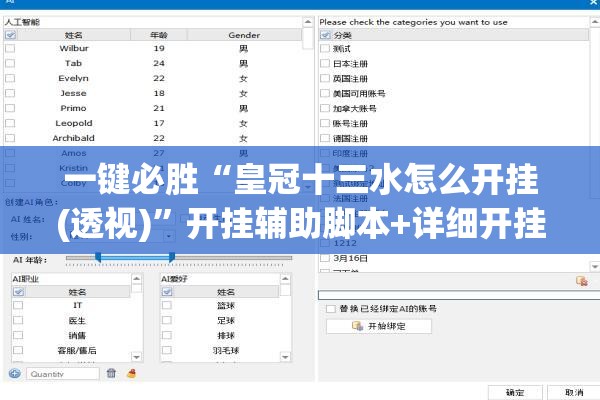
Task: Sort by the Gender column header
Action: 244,35
